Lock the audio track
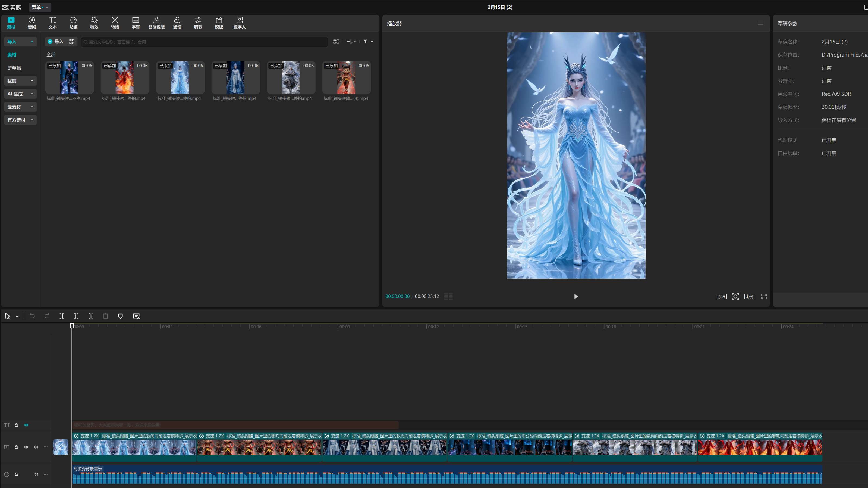The image size is (868, 488). (16, 474)
